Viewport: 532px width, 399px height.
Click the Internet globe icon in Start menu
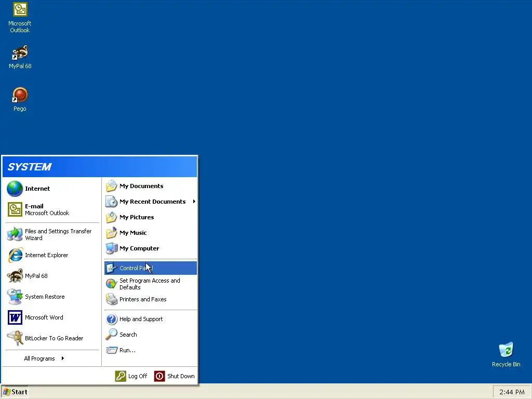[15, 189]
